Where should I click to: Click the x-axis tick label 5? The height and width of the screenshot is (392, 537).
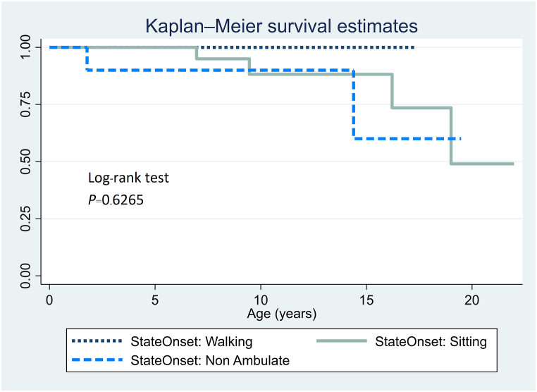(x=155, y=298)
